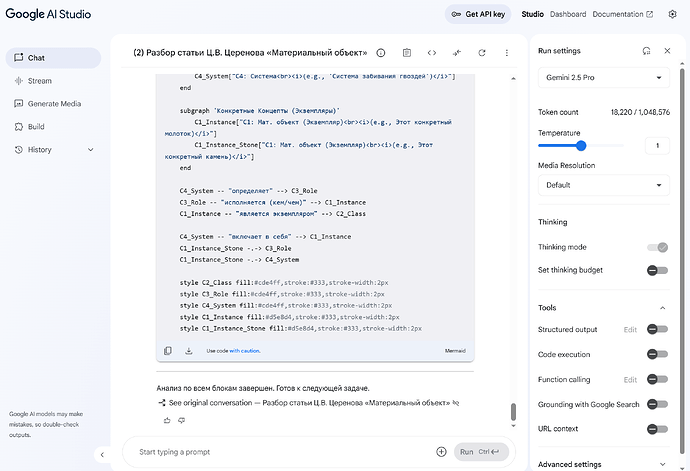The height and width of the screenshot is (471, 690).
Task: Click the rerun refresh icon in header
Action: [x=482, y=52]
